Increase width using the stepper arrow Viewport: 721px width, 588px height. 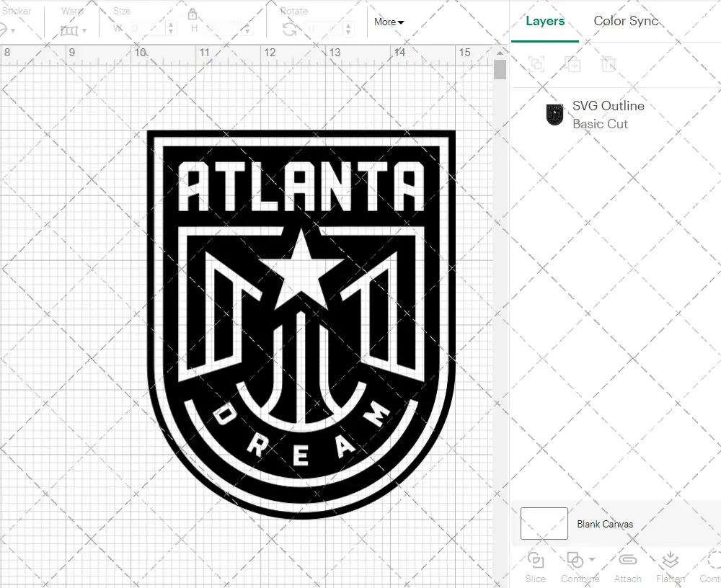pyautogui.click(x=171, y=26)
